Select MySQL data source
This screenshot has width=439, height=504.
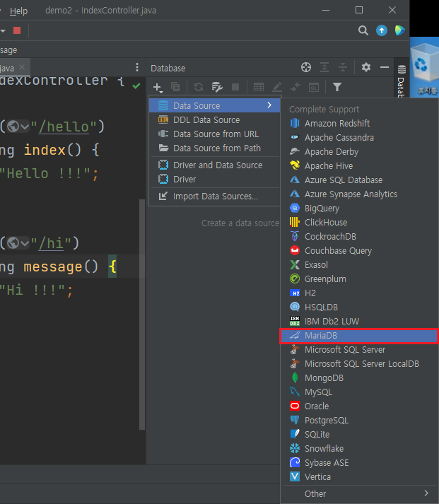coord(360,392)
